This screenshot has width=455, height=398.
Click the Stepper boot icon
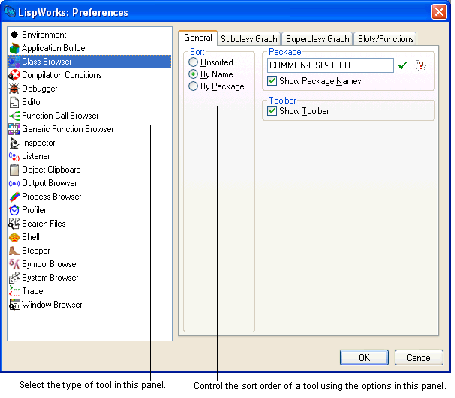pyautogui.click(x=14, y=250)
